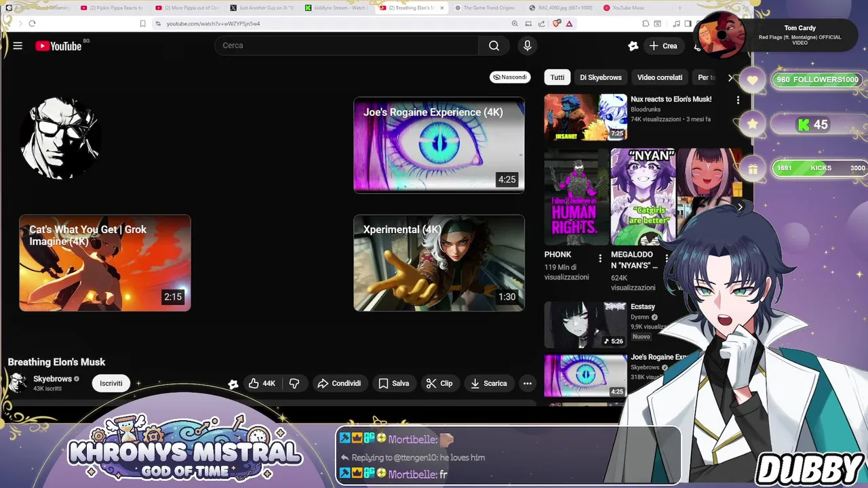Screen dimensions: 868x488
Task: Open the MEGALODON NYAN'S short thumbnail
Action: coord(643,197)
